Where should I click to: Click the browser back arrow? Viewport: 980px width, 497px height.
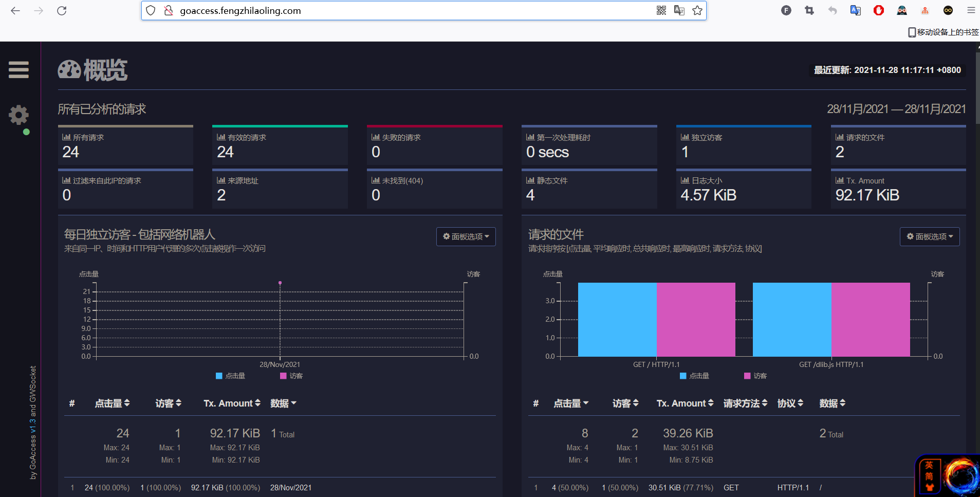pos(15,10)
